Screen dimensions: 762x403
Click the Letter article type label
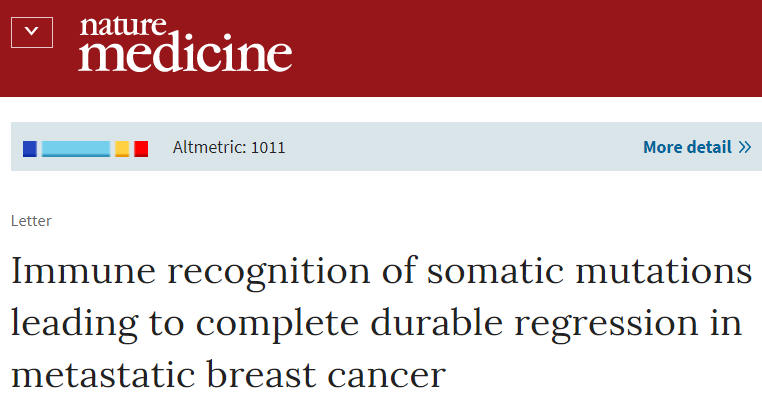click(x=31, y=221)
